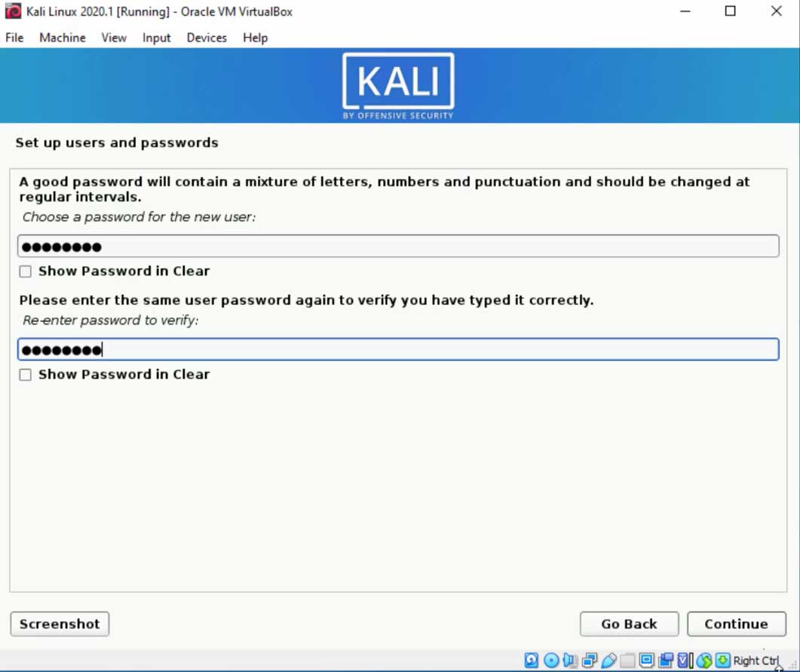Click the Screenshot button
Screen dimensions: 800x672
[x=60, y=624]
